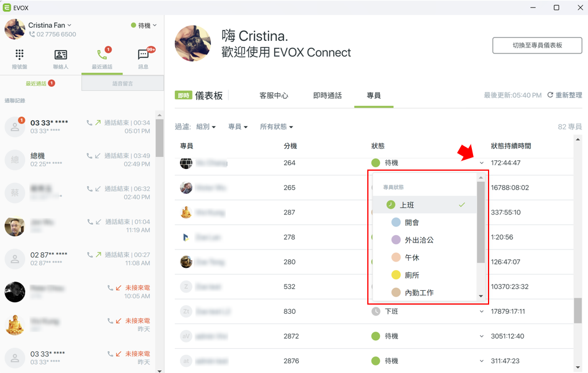588x373 pixels.
Task: Switch to the 客服中心 tab
Action: tap(274, 95)
